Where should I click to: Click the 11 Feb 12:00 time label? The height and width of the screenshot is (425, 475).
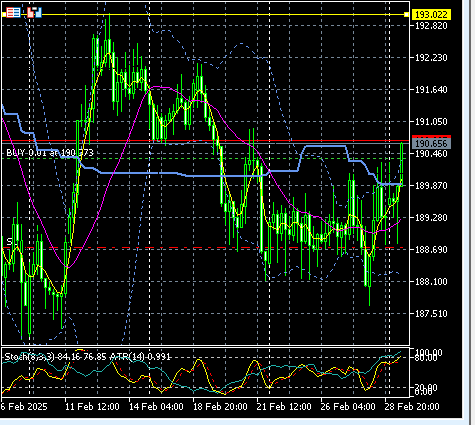pos(92,407)
